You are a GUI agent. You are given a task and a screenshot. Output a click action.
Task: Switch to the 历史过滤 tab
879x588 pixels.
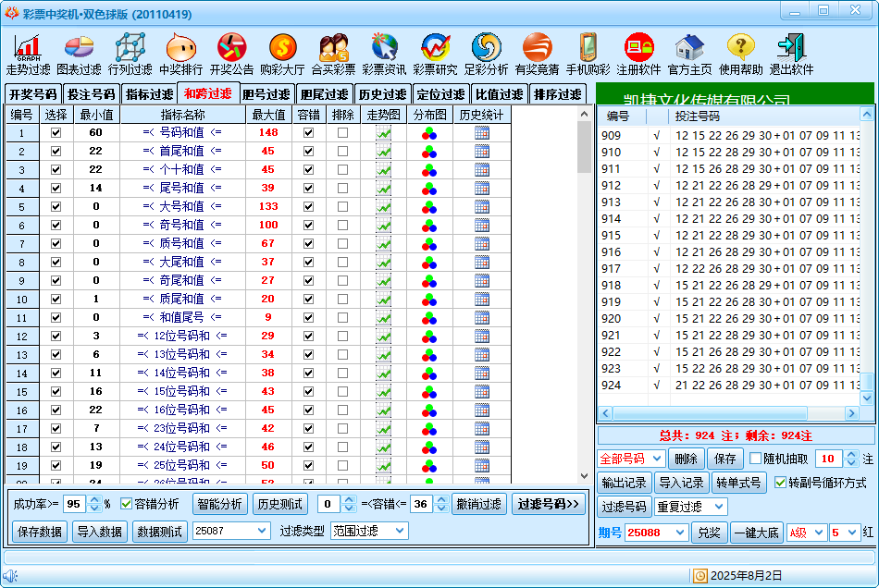coord(382,94)
